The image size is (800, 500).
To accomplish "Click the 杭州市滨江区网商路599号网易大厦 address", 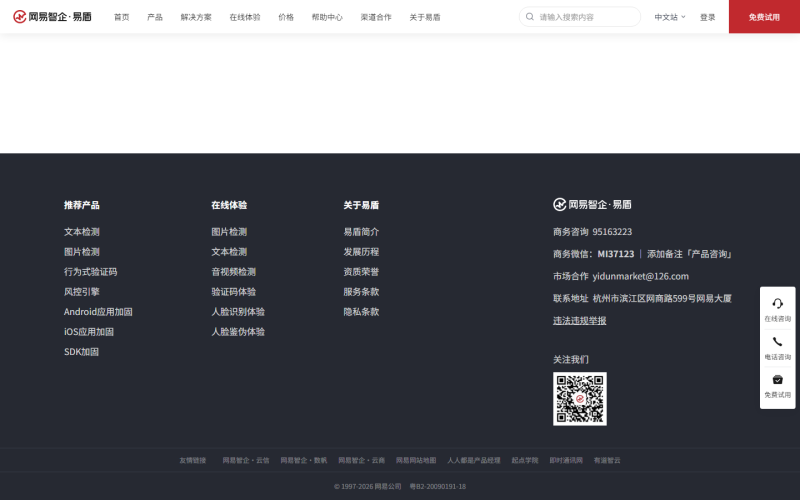I will click(662, 298).
